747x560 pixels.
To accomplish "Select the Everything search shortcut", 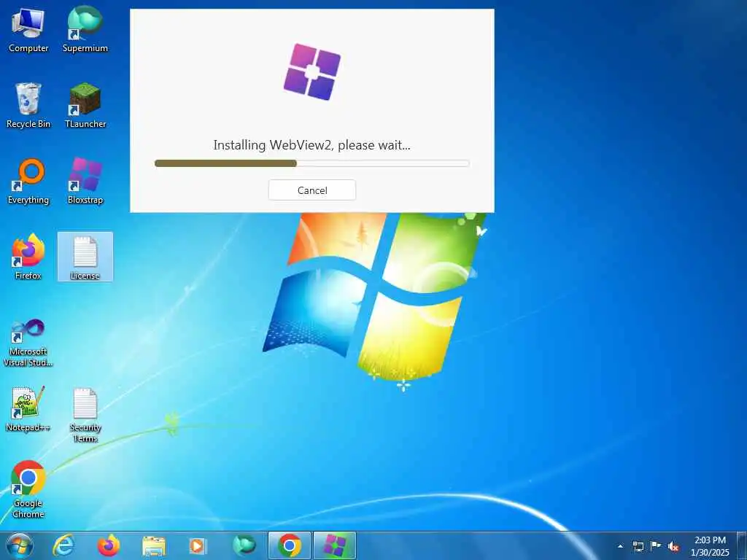I will [28, 182].
